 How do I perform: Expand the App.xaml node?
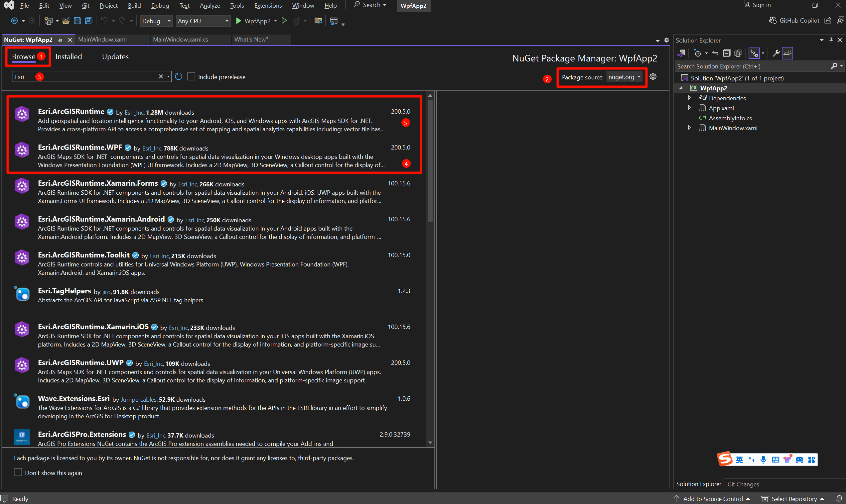click(x=689, y=108)
